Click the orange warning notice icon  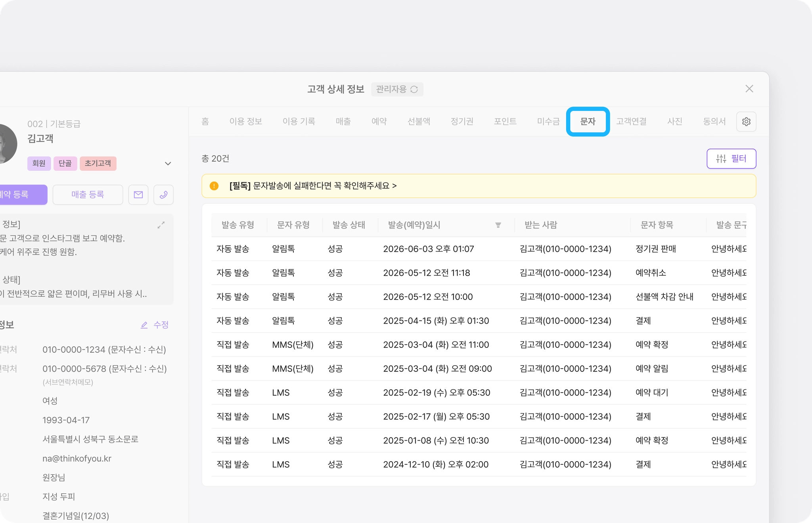point(214,186)
